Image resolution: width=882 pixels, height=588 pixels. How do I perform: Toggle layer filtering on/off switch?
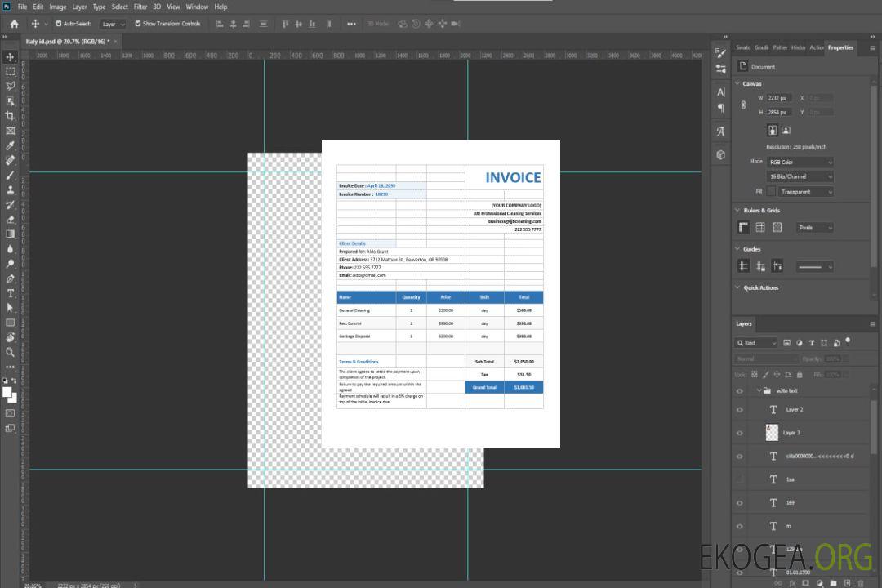pyautogui.click(x=848, y=341)
